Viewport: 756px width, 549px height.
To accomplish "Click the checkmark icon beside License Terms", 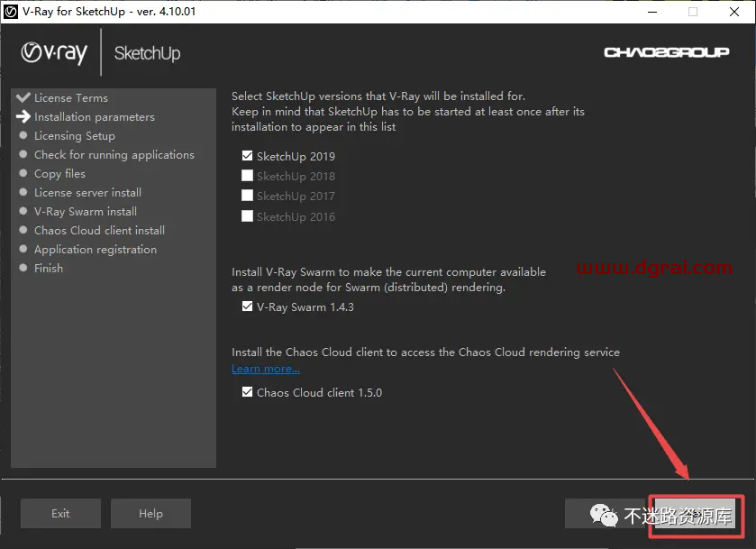I will pos(23,97).
